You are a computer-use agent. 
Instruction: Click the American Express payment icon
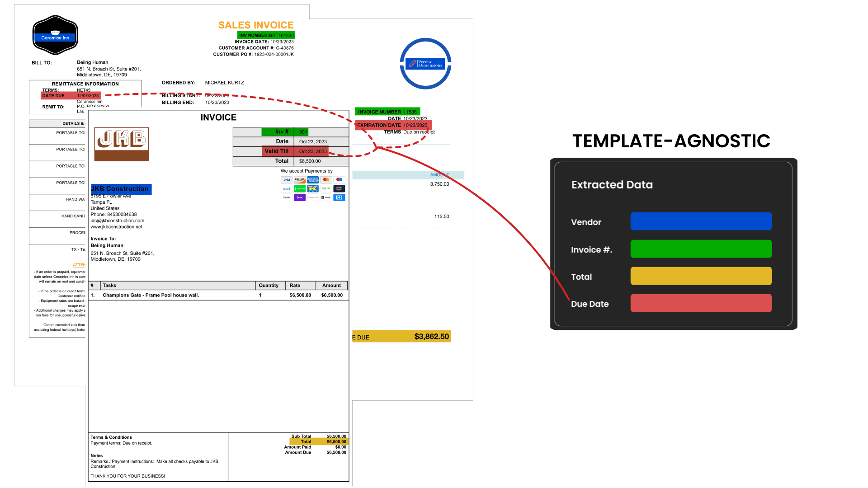pyautogui.click(x=313, y=180)
